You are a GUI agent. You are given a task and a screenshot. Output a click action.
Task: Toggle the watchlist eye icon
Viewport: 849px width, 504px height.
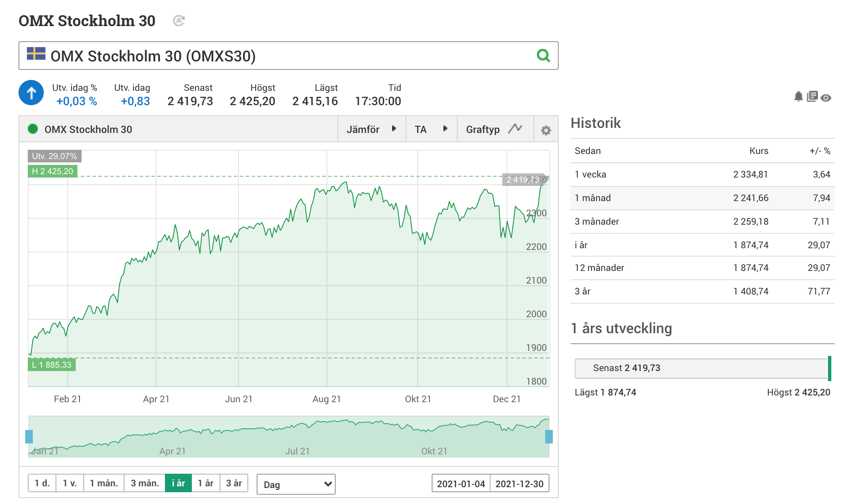click(826, 98)
